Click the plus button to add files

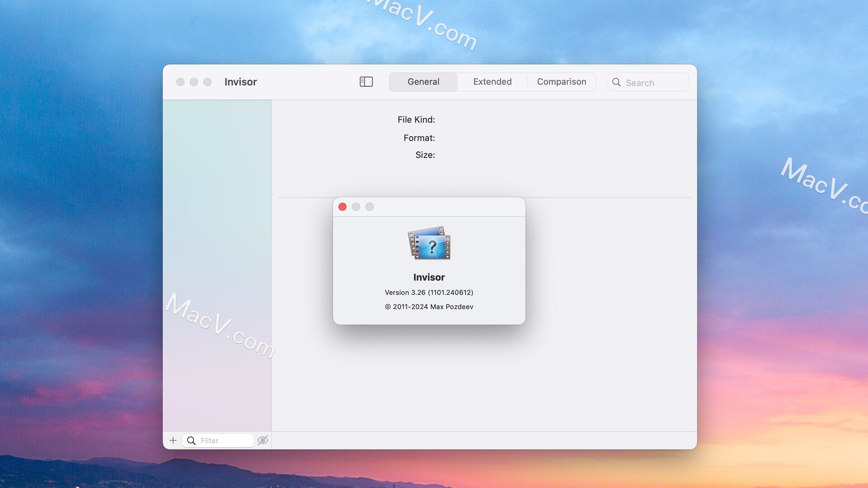click(173, 441)
